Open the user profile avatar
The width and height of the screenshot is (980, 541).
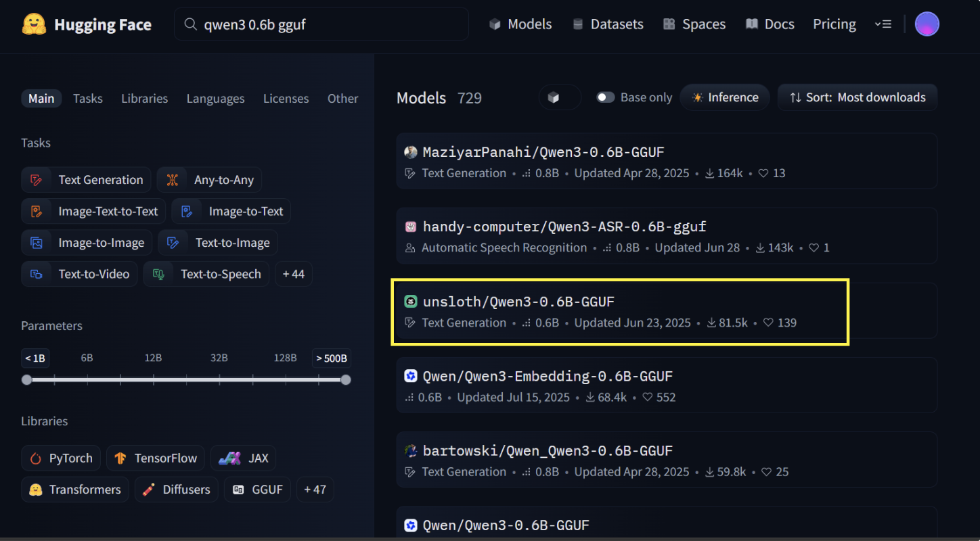pyautogui.click(x=927, y=24)
